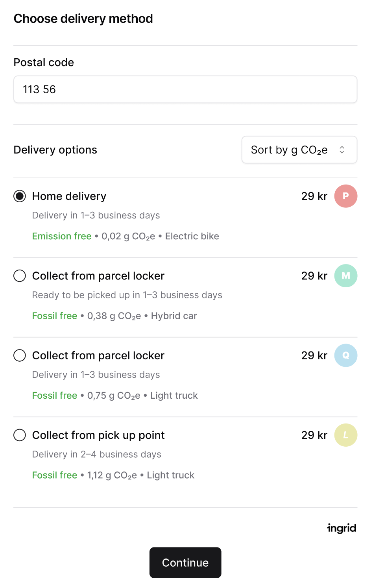Click the Postal code input field

point(185,89)
